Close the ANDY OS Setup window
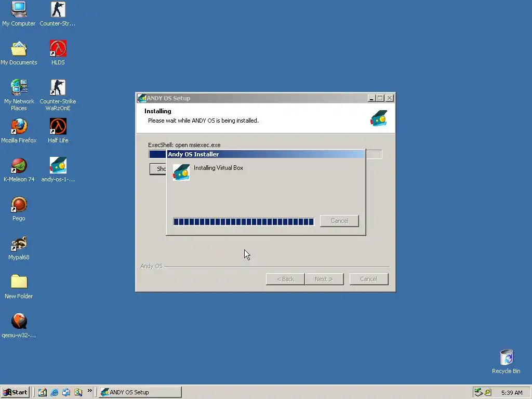Screen dimensions: 532x399 click(x=390, y=98)
